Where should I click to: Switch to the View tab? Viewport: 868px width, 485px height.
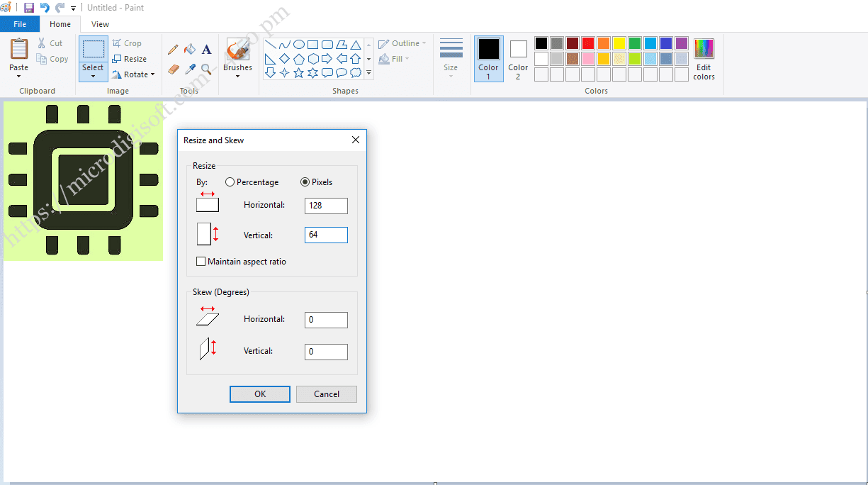pyautogui.click(x=100, y=23)
